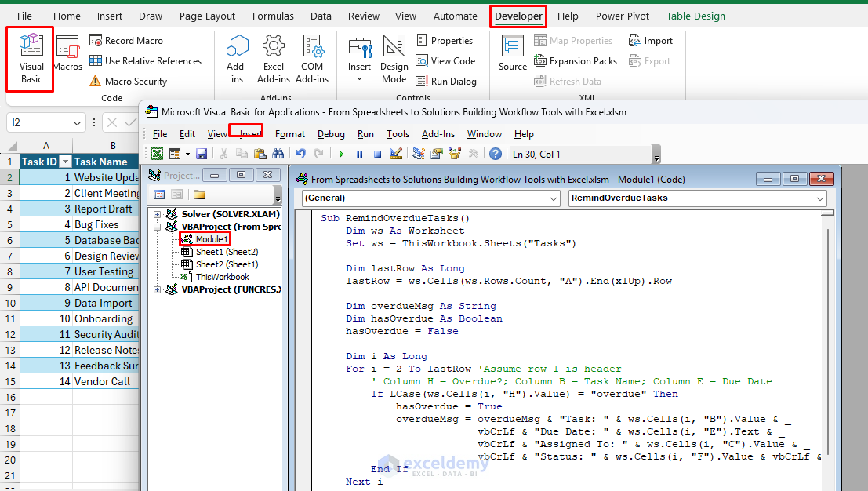Image resolution: width=868 pixels, height=491 pixels.
Task: Click View Code icon in Project Explorer
Action: coord(159,195)
